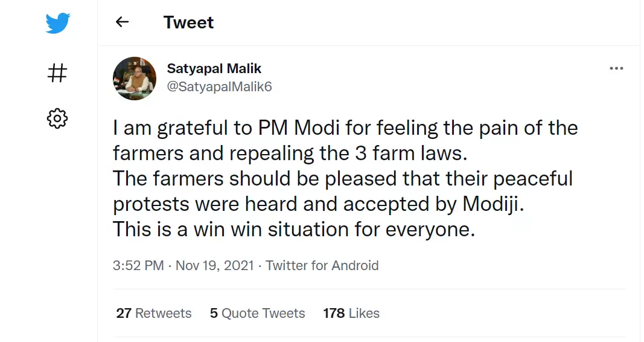Open the Explore hashtag icon

coord(57,73)
